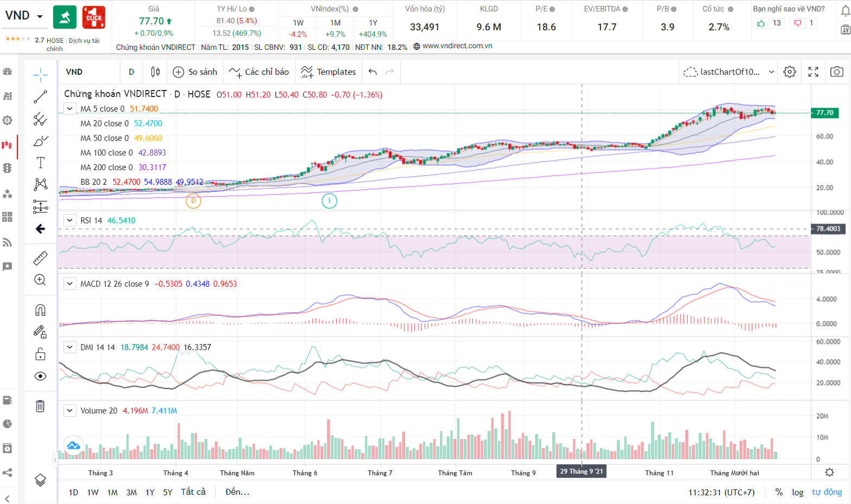
Task: Collapse the left sidebar chevron
Action: [x=7, y=498]
